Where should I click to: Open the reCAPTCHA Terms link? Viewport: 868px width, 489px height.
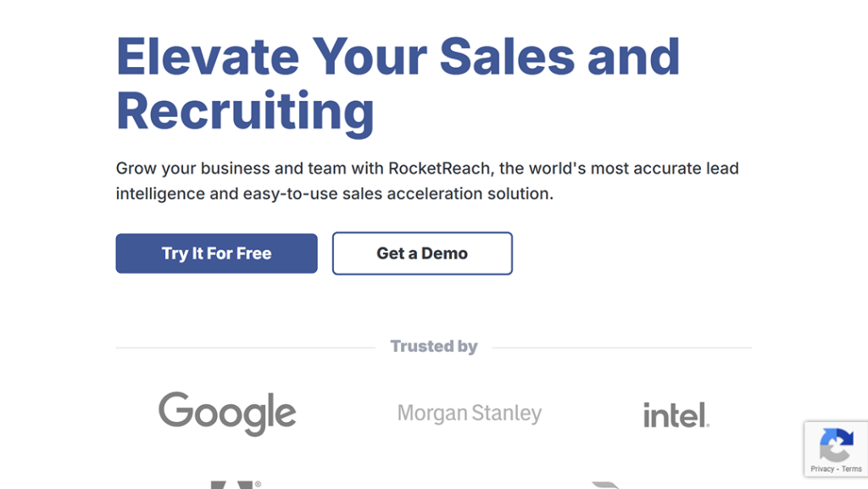click(852, 470)
